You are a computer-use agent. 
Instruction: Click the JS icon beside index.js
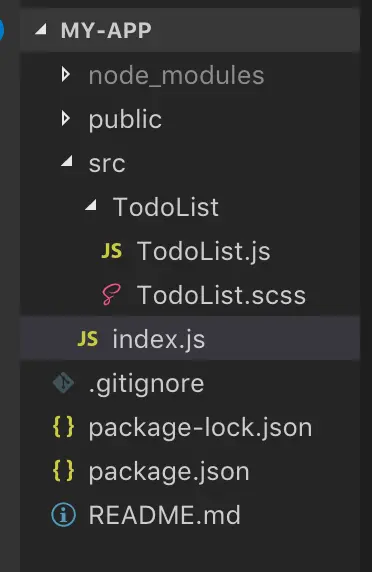point(88,339)
